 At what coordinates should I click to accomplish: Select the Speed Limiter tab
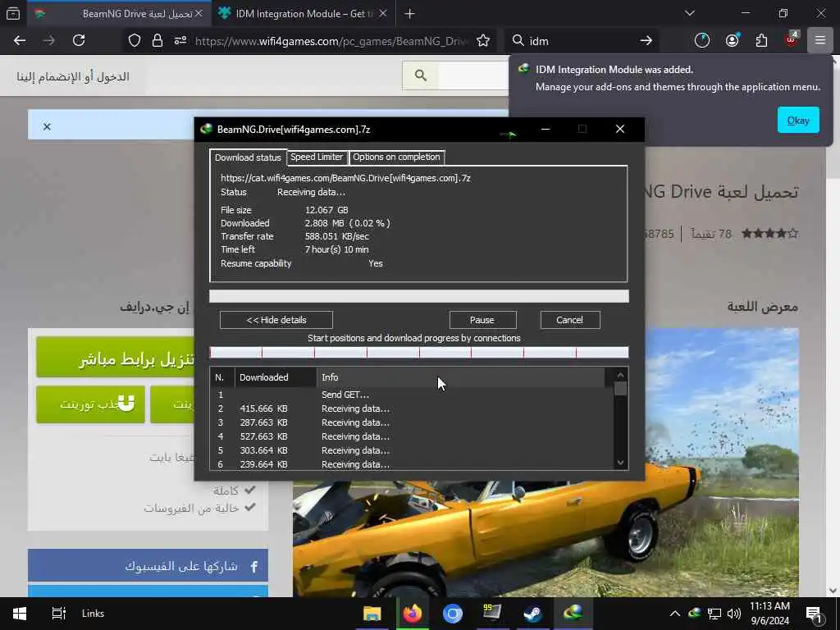(x=317, y=157)
